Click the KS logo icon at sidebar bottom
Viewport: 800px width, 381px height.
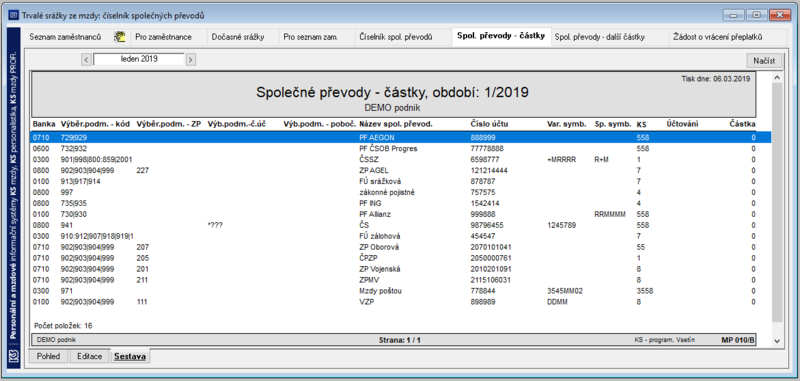tap(14, 357)
